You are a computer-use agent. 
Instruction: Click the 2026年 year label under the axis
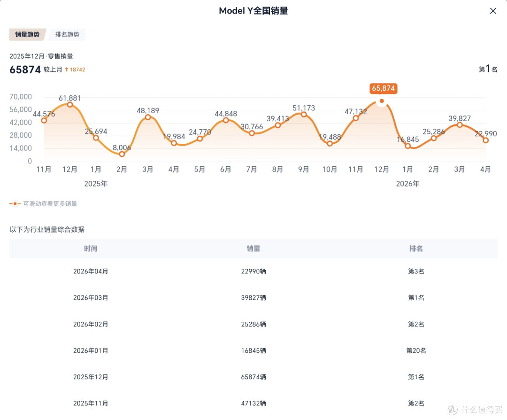click(408, 184)
